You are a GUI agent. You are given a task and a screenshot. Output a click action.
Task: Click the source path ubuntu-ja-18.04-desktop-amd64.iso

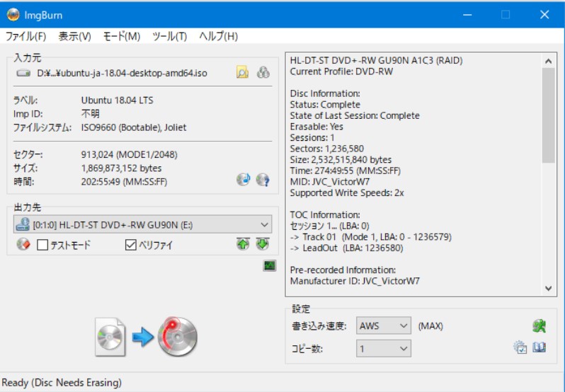(122, 73)
